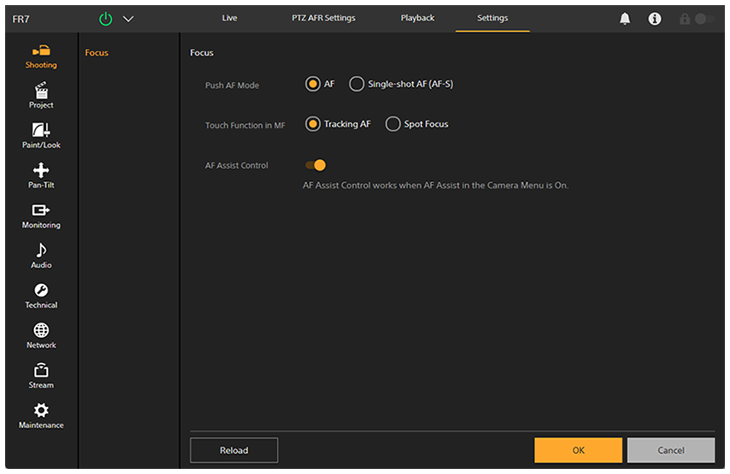Screen dimensions: 730x474
Task: Toggle the AF Assist Control switch
Action: (316, 165)
